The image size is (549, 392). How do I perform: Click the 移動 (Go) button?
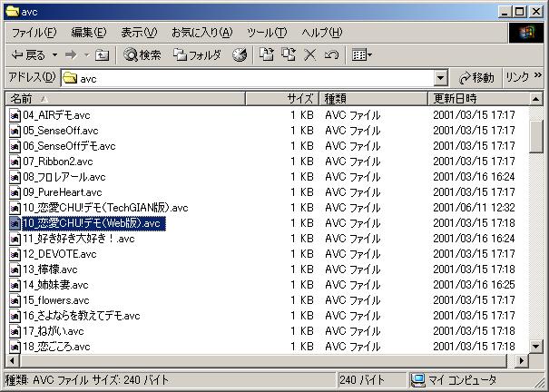pyautogui.click(x=476, y=78)
